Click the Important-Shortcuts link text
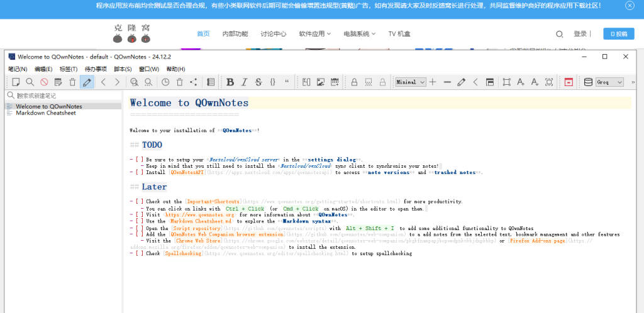Screen dimensions: 644x313 pyautogui.click(x=213, y=201)
